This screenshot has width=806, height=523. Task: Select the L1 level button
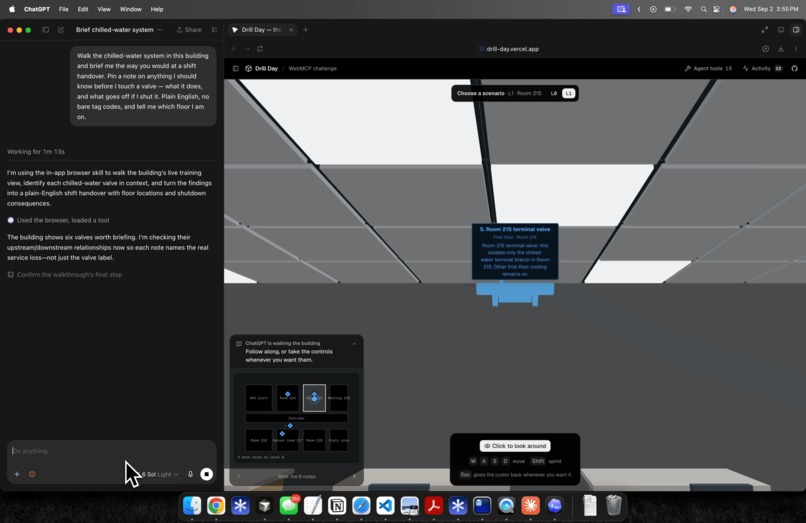coord(568,93)
